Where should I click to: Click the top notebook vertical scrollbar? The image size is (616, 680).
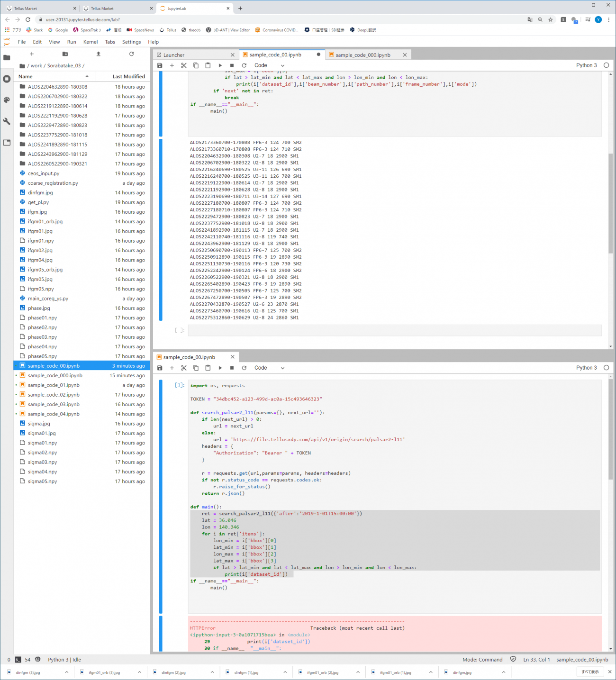click(x=610, y=204)
